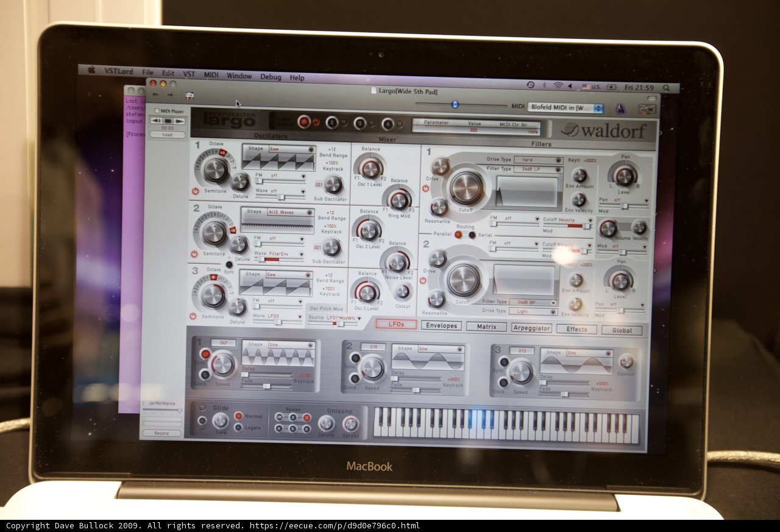Switch to the Envelopes tab
The image size is (780, 532).
[x=441, y=325]
